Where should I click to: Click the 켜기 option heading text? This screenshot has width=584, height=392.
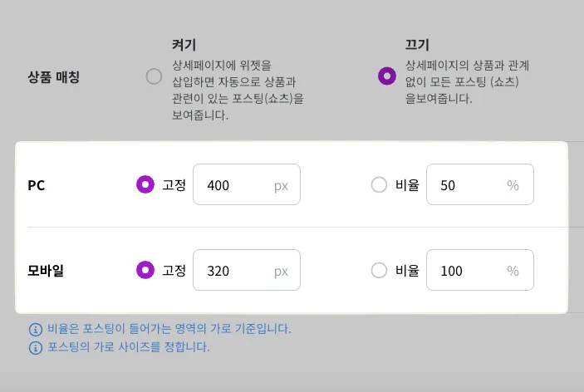(x=184, y=45)
